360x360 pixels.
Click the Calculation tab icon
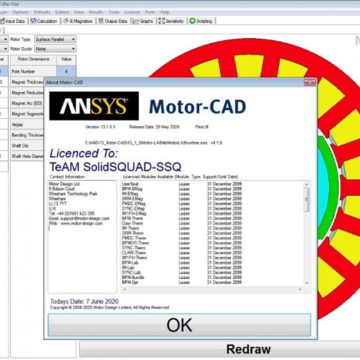33,21
